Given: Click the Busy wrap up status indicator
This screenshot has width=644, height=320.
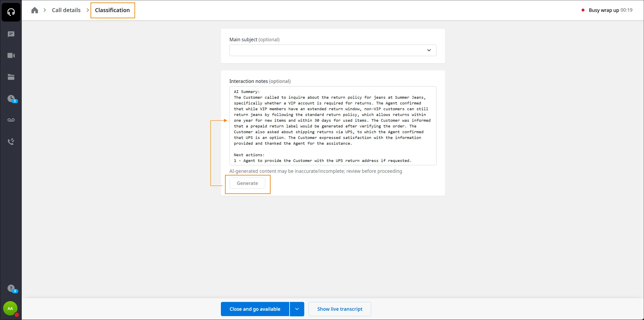Looking at the screenshot, I should (x=607, y=10).
